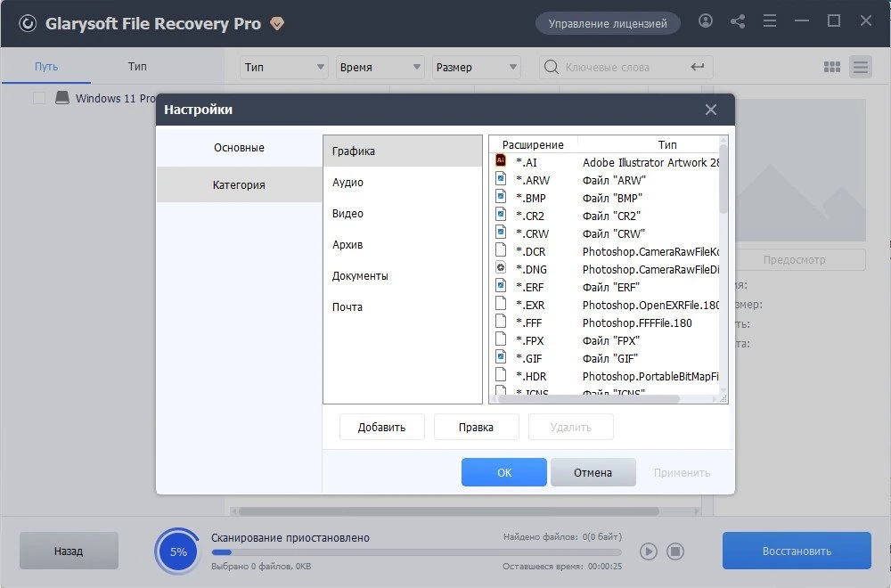Click the 5% circular progress indicator
The width and height of the screenshot is (891, 588).
[178, 551]
